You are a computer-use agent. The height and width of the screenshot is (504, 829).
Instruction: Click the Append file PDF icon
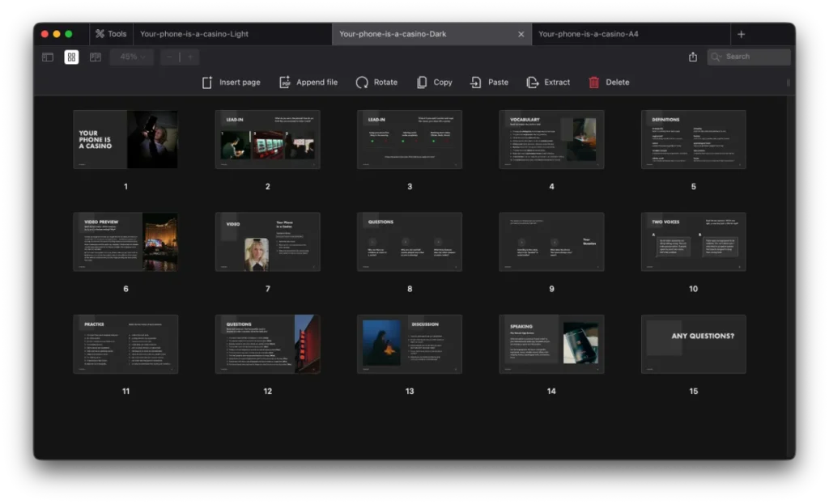pyautogui.click(x=285, y=83)
